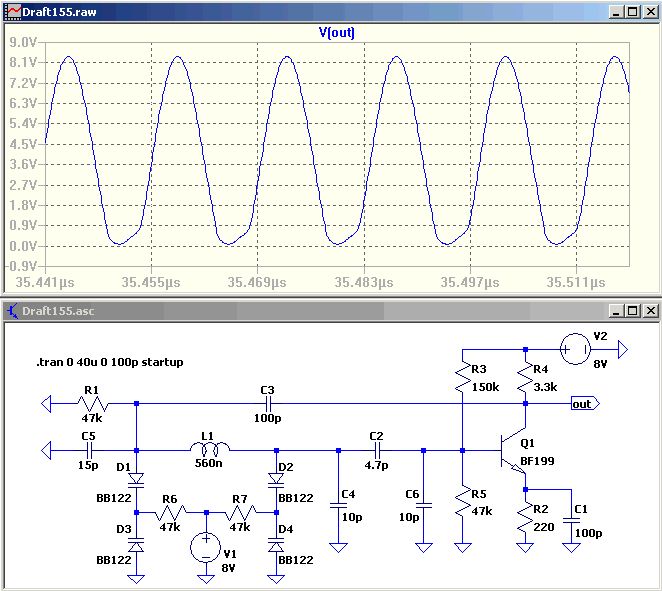Click the Draft155.raw title bar text
Screen dimensions: 662x591
tap(59, 12)
